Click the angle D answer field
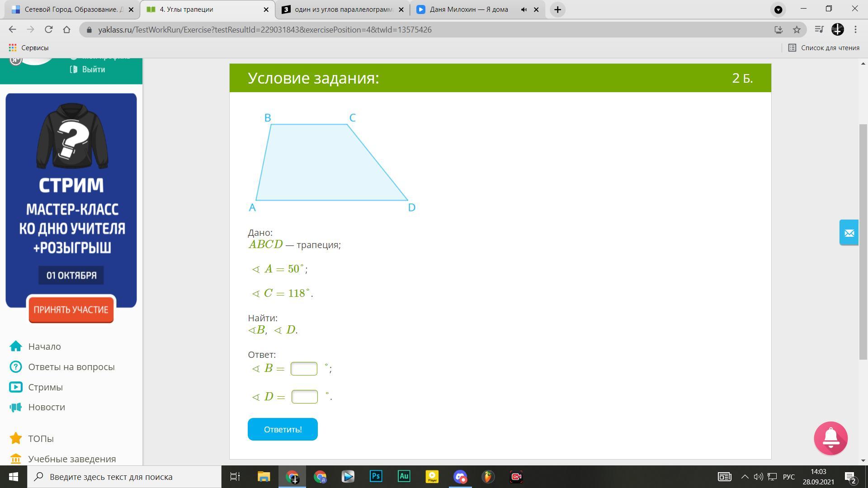The width and height of the screenshot is (868, 488). 305,397
